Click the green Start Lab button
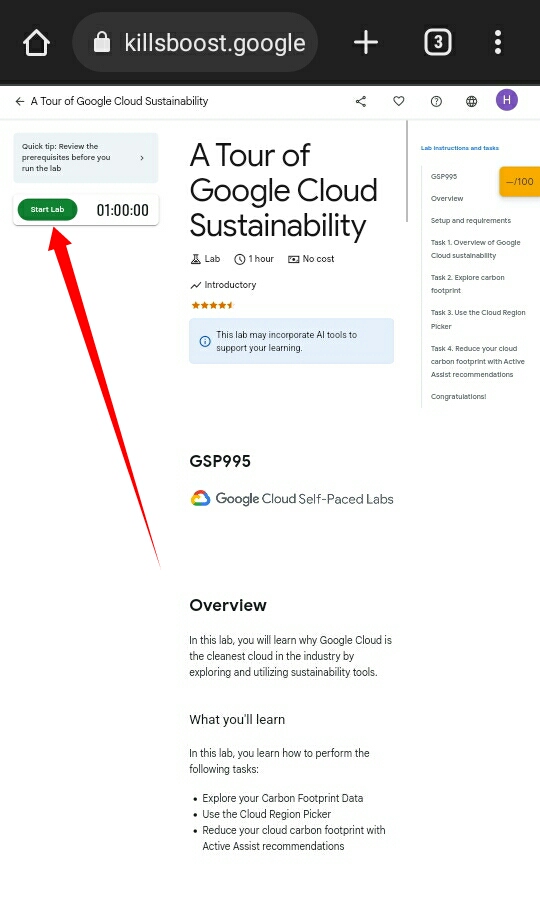The width and height of the screenshot is (540, 924). [x=47, y=210]
